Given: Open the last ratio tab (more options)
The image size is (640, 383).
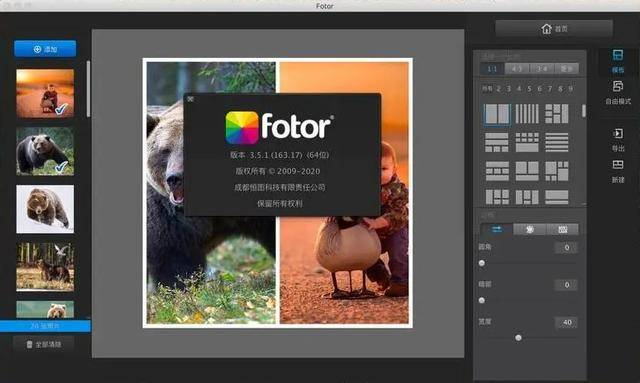Looking at the screenshot, I should pos(567,69).
